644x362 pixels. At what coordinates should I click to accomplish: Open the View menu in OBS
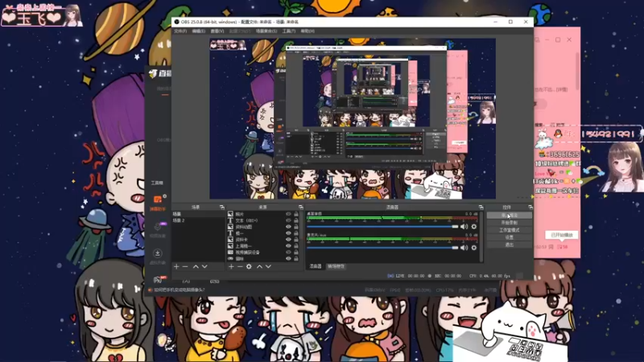click(217, 31)
